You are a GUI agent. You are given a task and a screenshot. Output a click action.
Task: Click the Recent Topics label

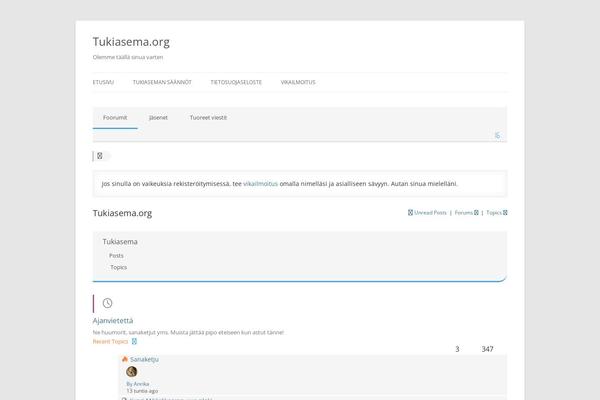pos(110,341)
